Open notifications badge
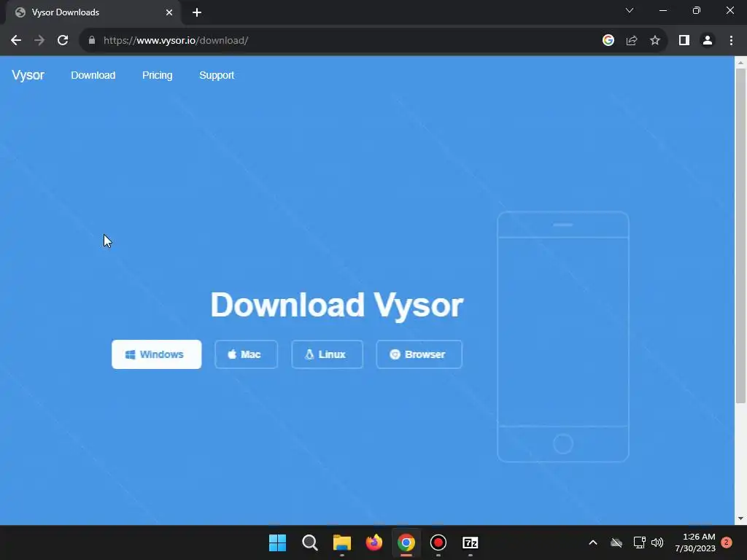Image resolution: width=747 pixels, height=560 pixels. (727, 542)
